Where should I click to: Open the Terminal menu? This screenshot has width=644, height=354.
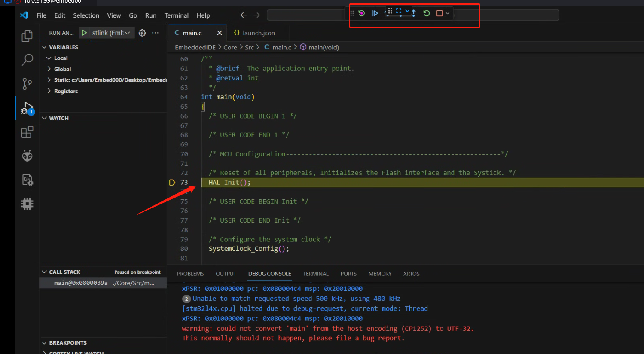(x=177, y=15)
